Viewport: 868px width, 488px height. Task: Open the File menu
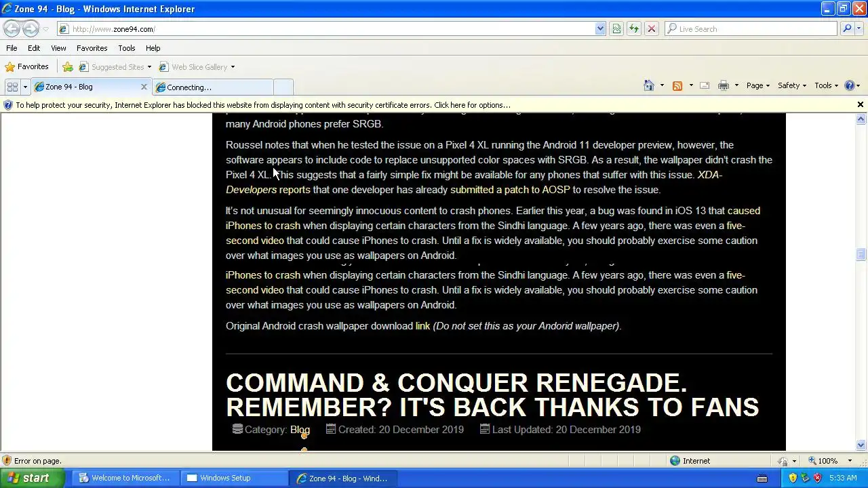point(12,48)
